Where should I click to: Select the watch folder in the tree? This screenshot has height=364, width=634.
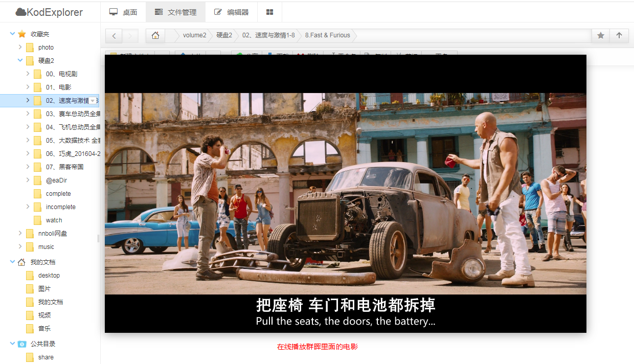[54, 220]
